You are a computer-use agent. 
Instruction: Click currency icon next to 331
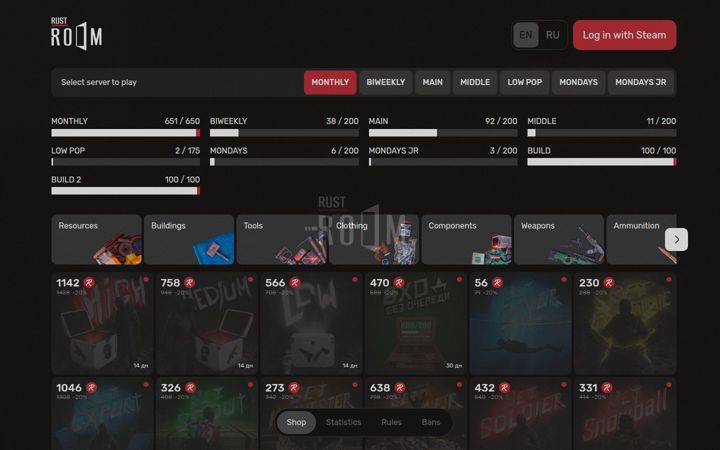607,388
